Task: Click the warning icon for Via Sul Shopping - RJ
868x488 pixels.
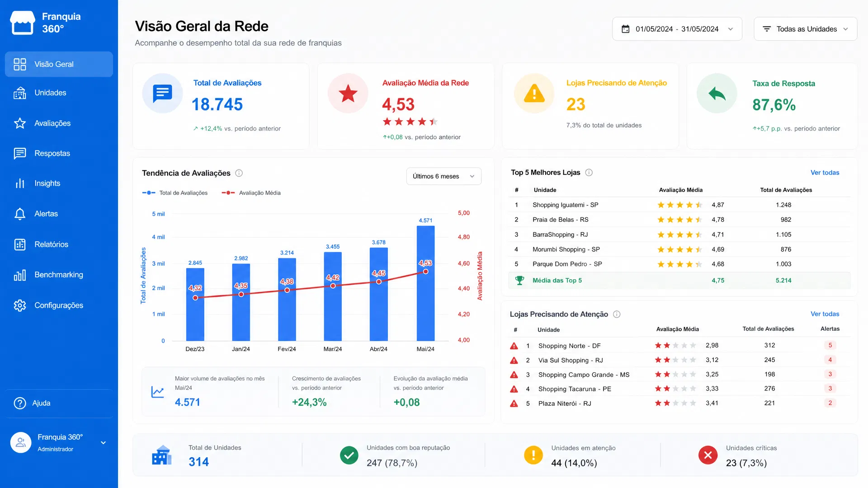Action: coord(514,360)
